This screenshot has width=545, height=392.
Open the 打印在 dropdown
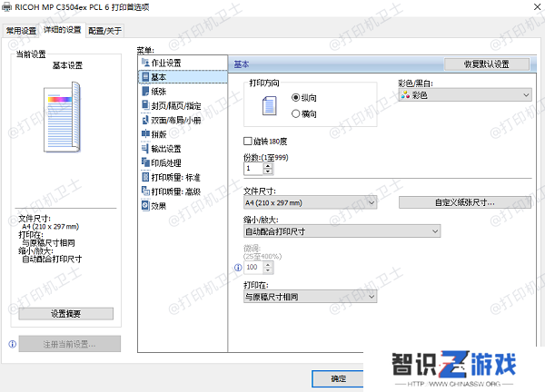point(310,297)
